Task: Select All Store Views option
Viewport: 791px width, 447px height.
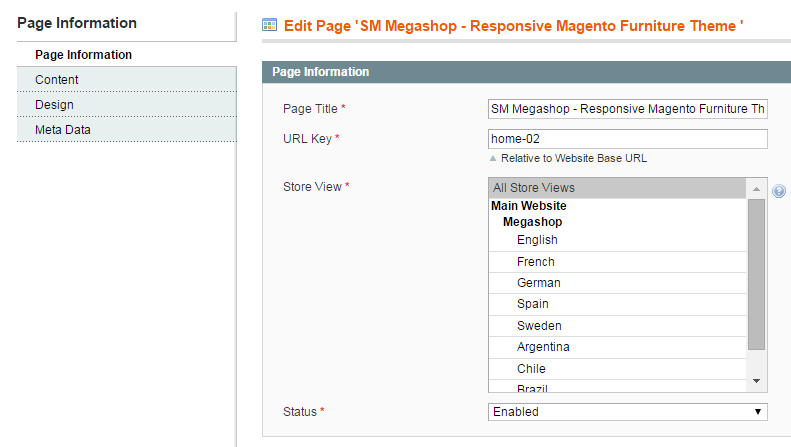Action: click(x=617, y=188)
